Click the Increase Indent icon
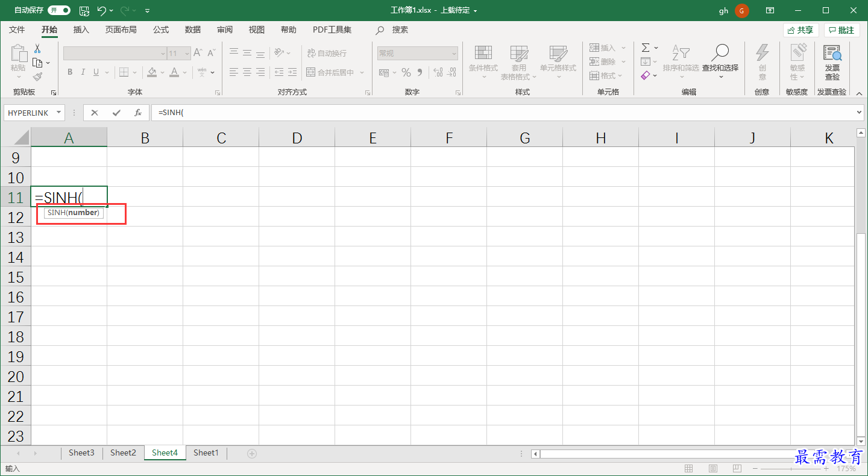The image size is (868, 476). [292, 72]
